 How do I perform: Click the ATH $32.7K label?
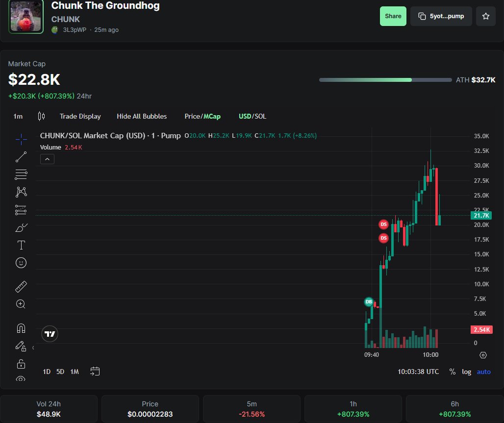tap(476, 80)
